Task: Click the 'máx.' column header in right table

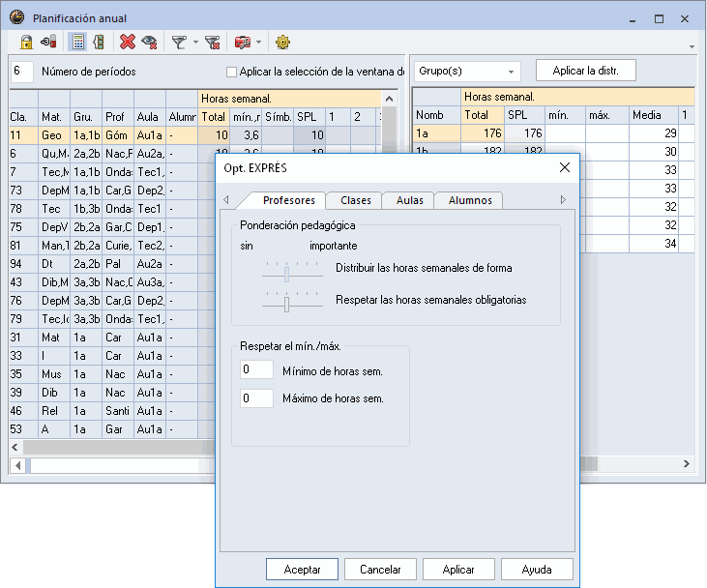Action: 607,115
